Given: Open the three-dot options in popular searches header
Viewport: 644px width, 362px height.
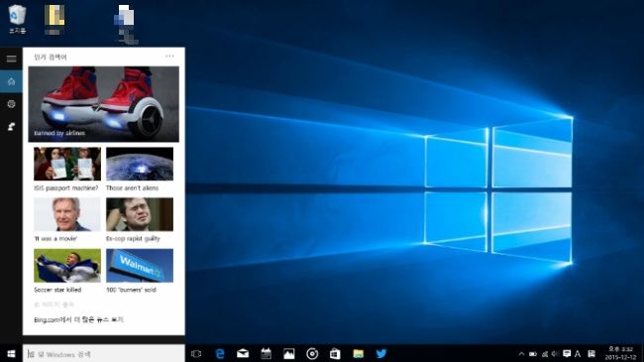Looking at the screenshot, I should (169, 57).
